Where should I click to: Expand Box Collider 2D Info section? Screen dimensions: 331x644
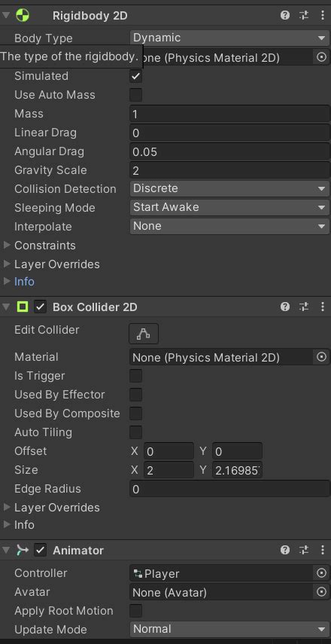7,524
